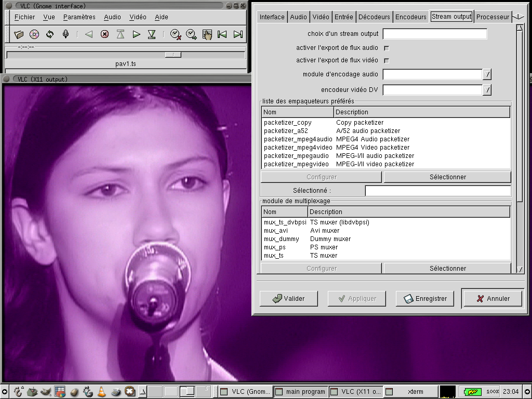Click the microphone satellite icon in toolbar
Screen dimensions: 532x399
tap(65, 34)
